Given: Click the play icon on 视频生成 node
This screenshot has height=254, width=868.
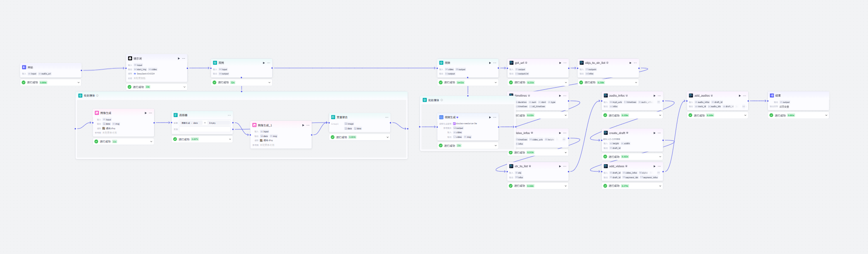Looking at the screenshot, I should [490, 117].
